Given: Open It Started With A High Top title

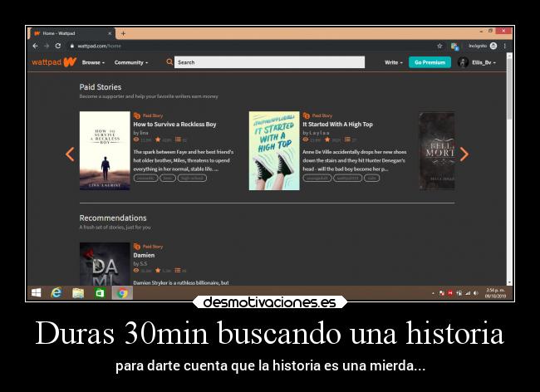Looking at the screenshot, I should pos(337,125).
